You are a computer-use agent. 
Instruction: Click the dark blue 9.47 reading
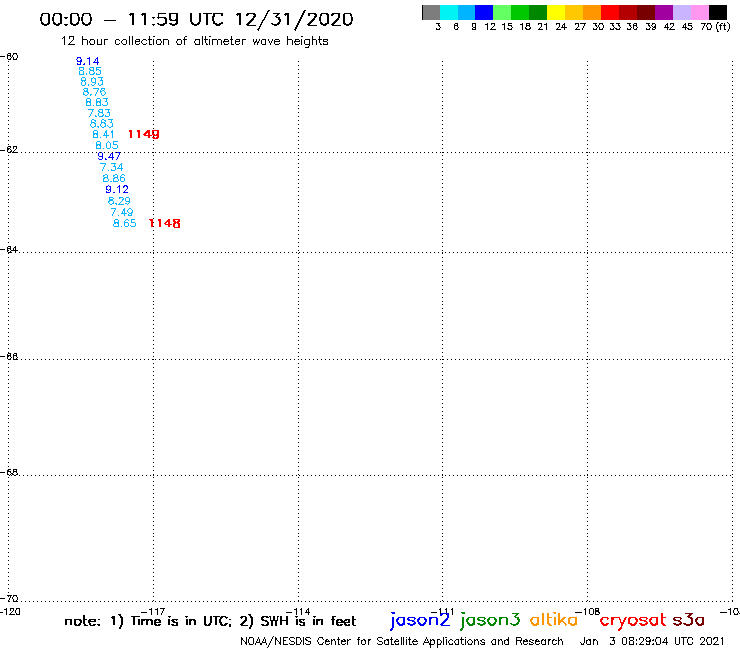tap(109, 156)
